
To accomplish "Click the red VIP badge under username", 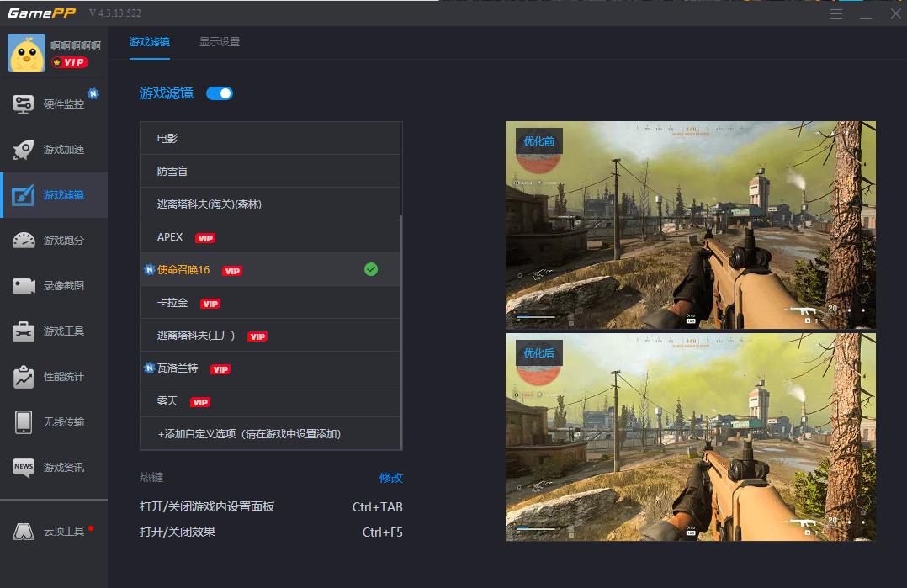I will tap(69, 62).
